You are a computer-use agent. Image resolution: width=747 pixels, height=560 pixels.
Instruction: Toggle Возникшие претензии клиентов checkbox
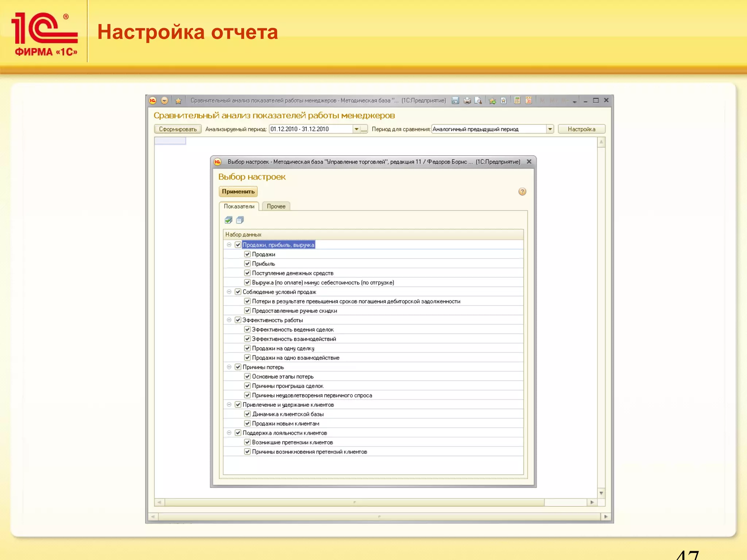click(247, 442)
